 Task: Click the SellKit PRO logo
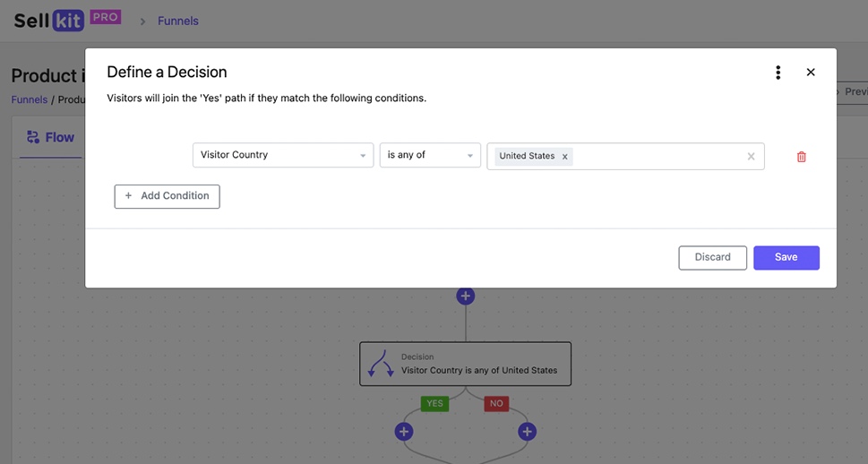tap(66, 20)
